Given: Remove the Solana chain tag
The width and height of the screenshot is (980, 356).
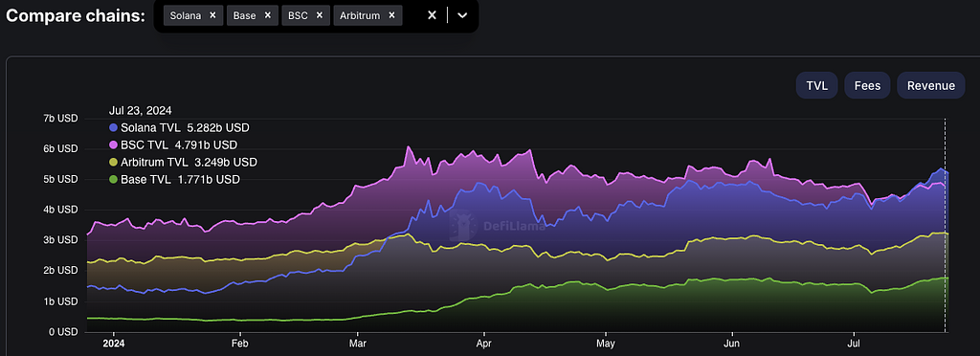Looking at the screenshot, I should point(212,15).
